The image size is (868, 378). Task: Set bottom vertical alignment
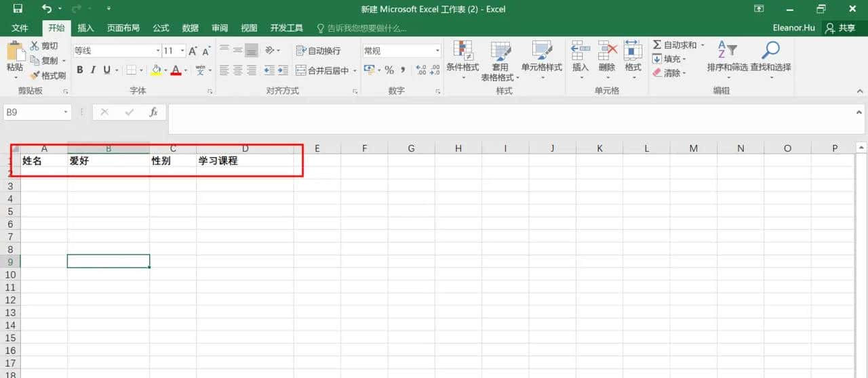252,50
